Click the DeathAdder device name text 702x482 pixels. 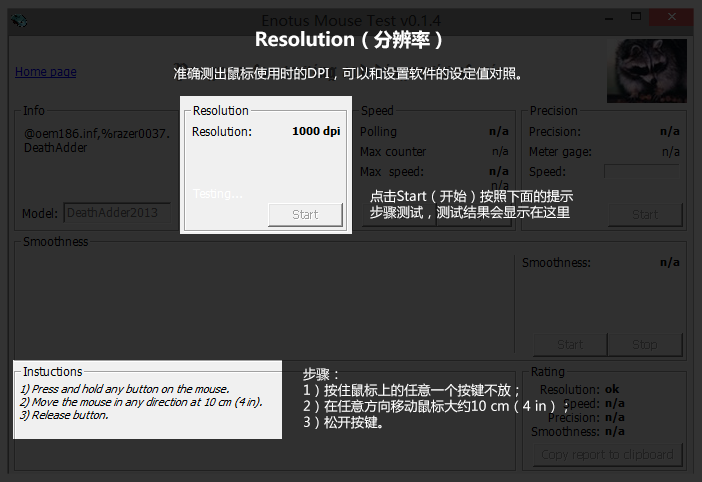(x=56, y=148)
